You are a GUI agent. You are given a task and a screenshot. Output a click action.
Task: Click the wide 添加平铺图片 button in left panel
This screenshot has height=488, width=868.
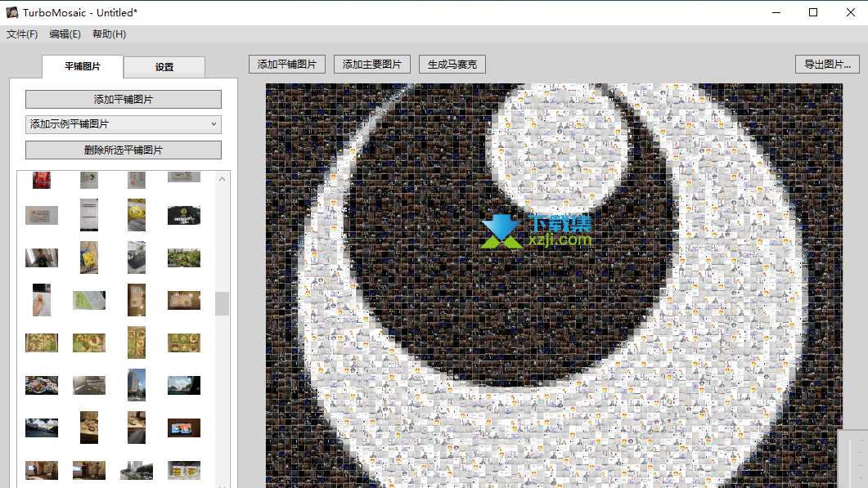click(x=124, y=100)
